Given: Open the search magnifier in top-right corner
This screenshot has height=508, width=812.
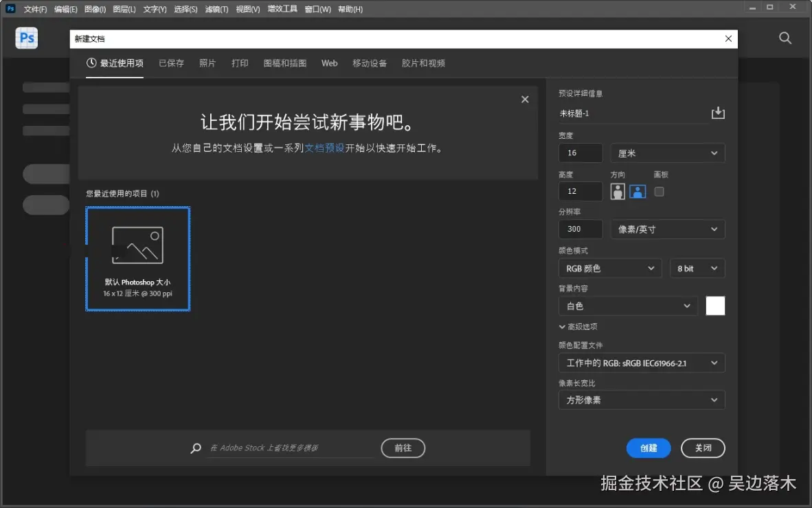Looking at the screenshot, I should point(785,38).
